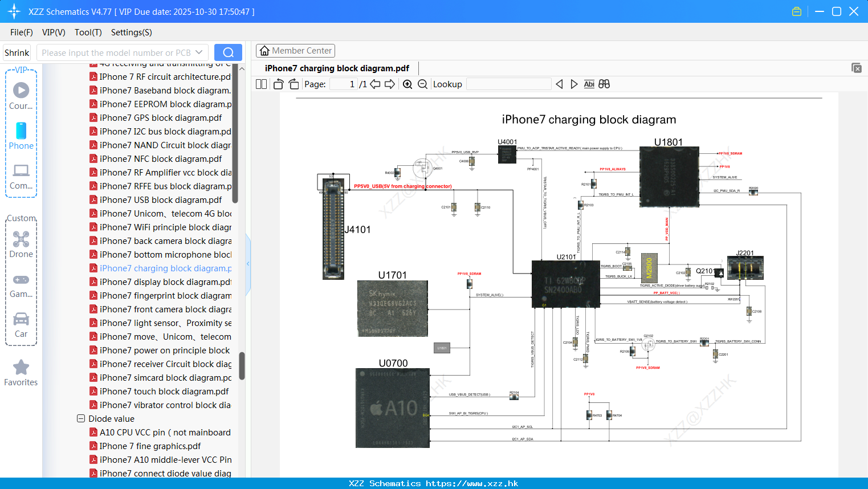The width and height of the screenshot is (868, 489).
Task: Rotate the page clockwise
Action: 294,84
